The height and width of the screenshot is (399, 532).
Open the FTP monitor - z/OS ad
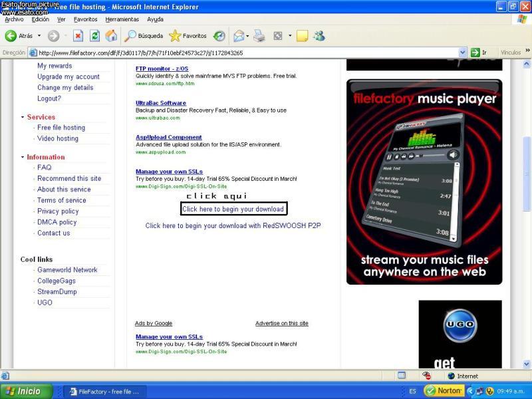(x=162, y=68)
